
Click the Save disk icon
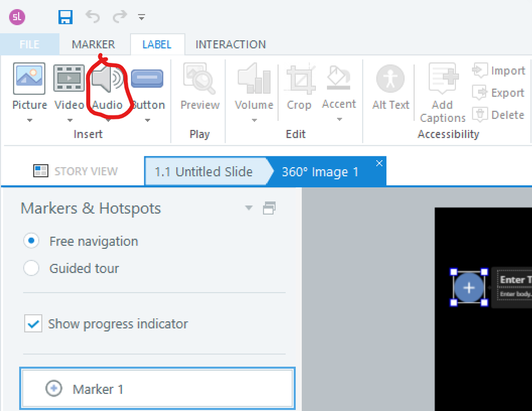click(x=65, y=17)
